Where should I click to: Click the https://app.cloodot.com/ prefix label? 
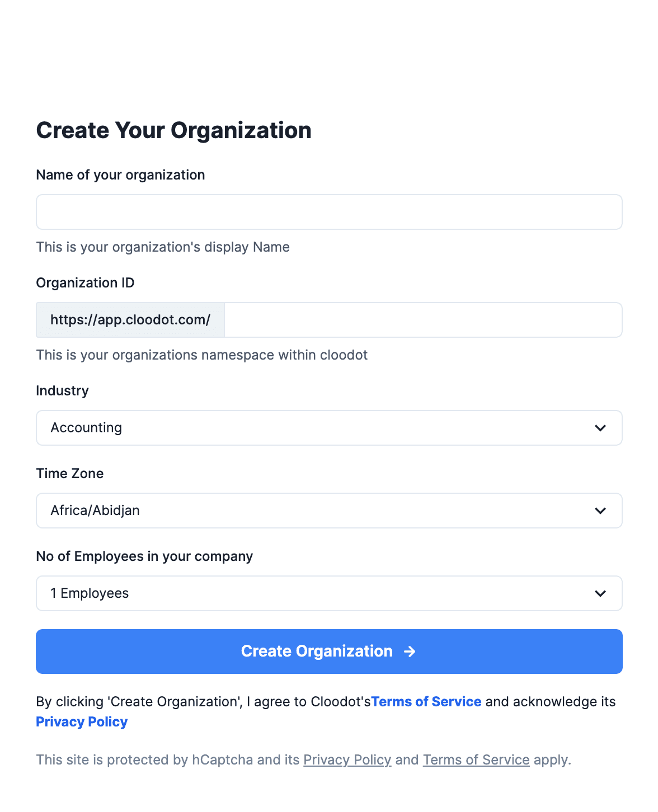click(x=130, y=320)
